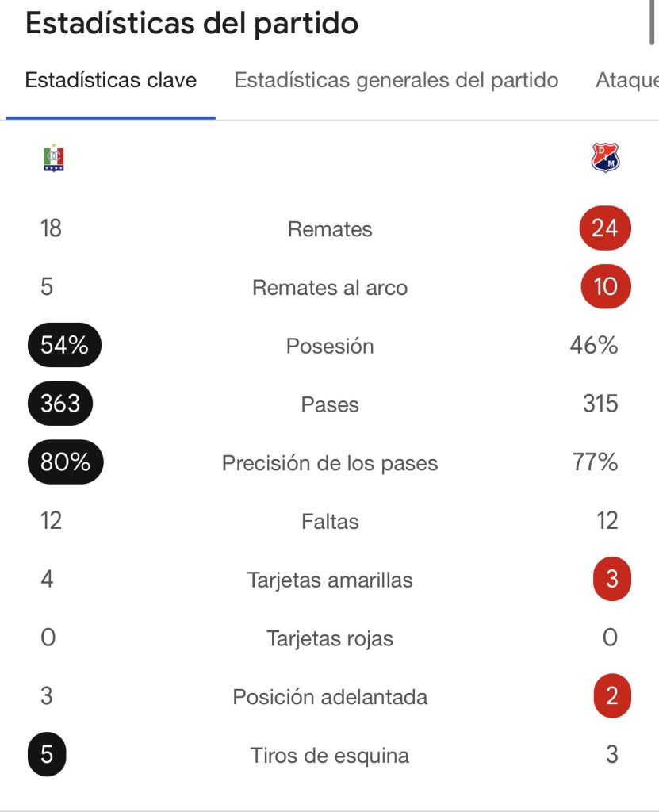The width and height of the screenshot is (659, 812).
Task: Tap the left team crest with stars
Action: tap(54, 158)
